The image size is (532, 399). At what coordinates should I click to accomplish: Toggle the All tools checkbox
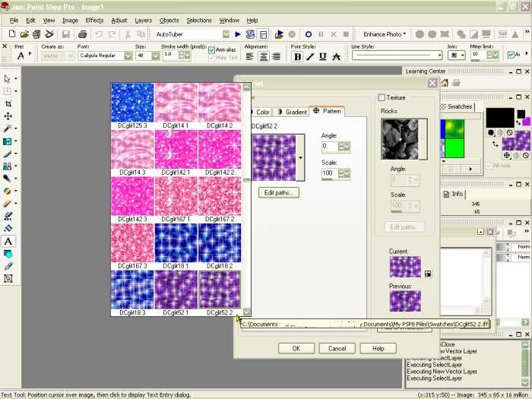click(x=489, y=166)
